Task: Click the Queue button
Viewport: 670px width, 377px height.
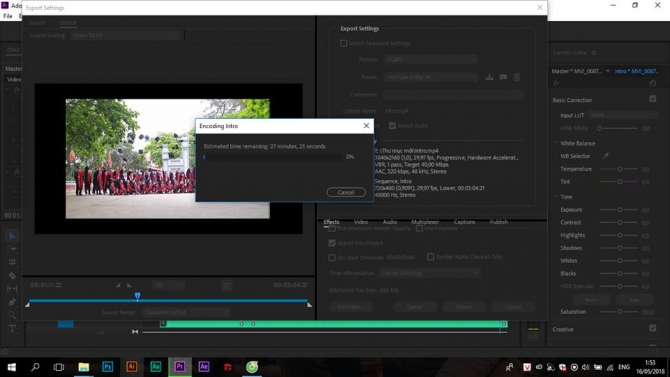Action: click(x=415, y=306)
